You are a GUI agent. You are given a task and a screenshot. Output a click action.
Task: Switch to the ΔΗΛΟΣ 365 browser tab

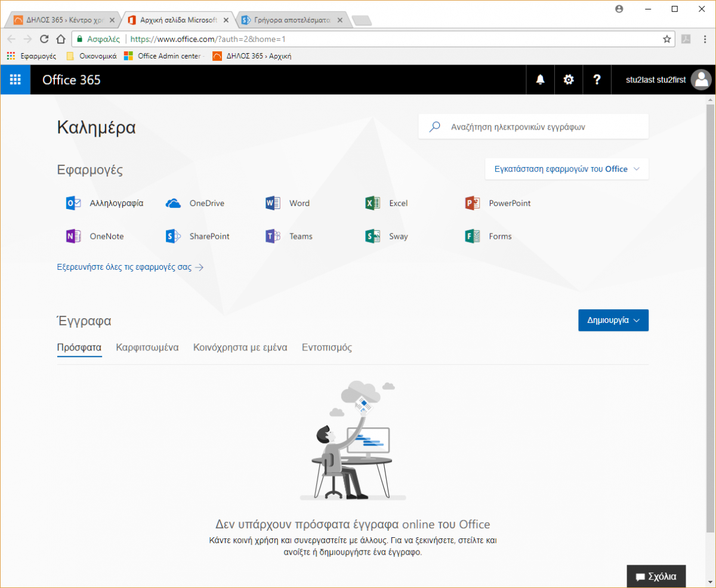coord(63,20)
